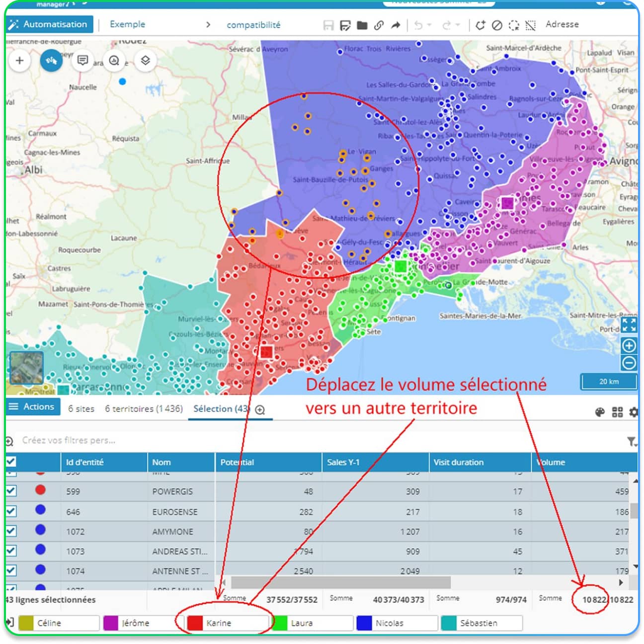Viewport: 644px width, 644px height.
Task: Click the satellite view thumbnail
Action: (26, 368)
